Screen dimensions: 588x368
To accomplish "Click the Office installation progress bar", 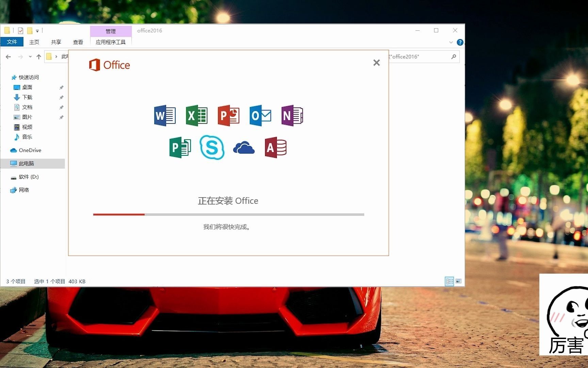I will [x=229, y=215].
